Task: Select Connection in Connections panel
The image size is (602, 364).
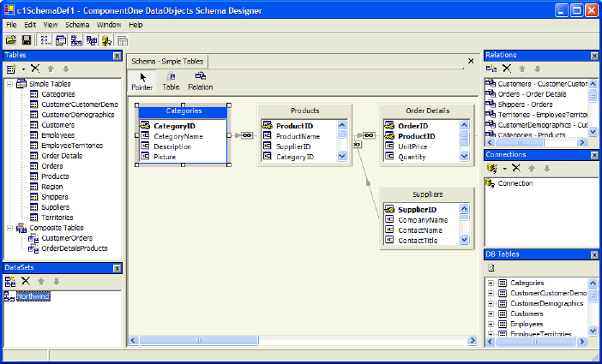Action: point(515,183)
